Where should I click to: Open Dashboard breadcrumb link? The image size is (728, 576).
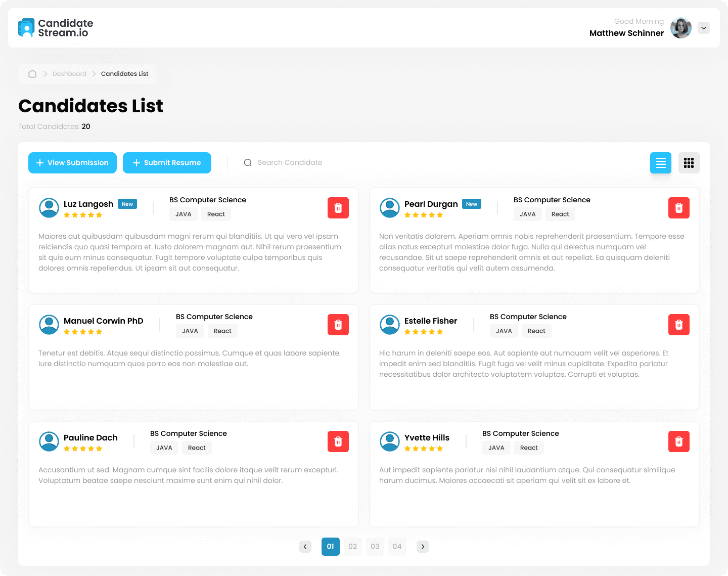click(x=69, y=74)
